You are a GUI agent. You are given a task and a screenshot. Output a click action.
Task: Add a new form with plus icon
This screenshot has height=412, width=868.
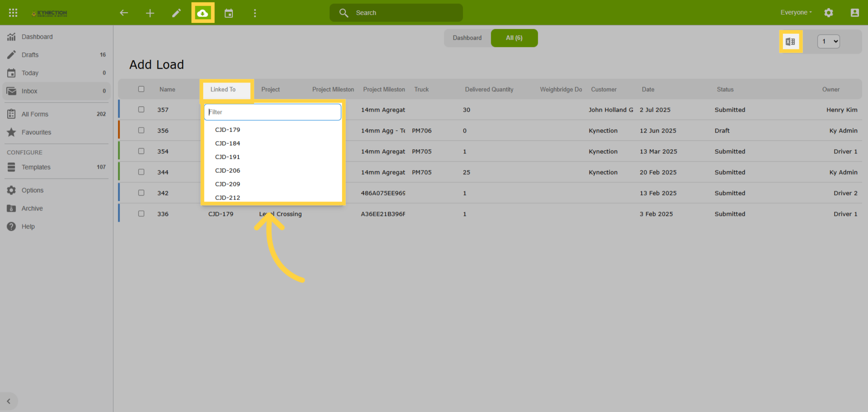[x=150, y=13]
